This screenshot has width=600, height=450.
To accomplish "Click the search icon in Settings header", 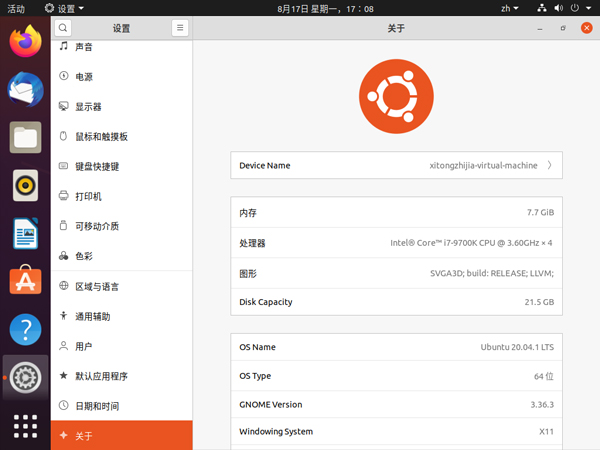I will click(64, 28).
